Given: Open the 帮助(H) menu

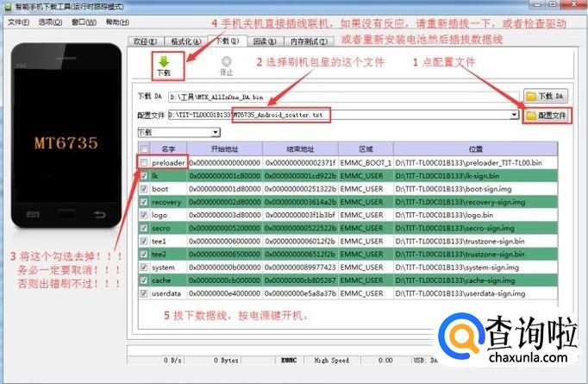Looking at the screenshot, I should (117, 22).
